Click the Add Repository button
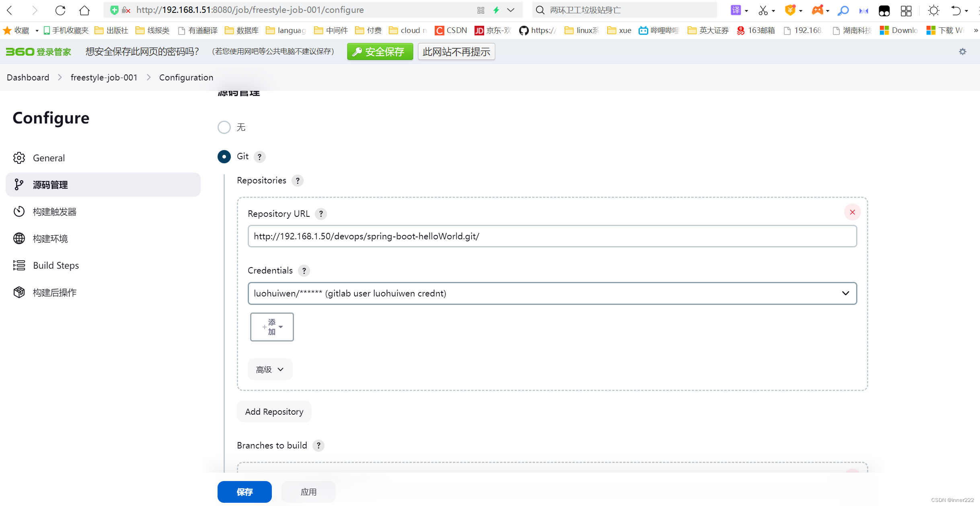 point(273,411)
